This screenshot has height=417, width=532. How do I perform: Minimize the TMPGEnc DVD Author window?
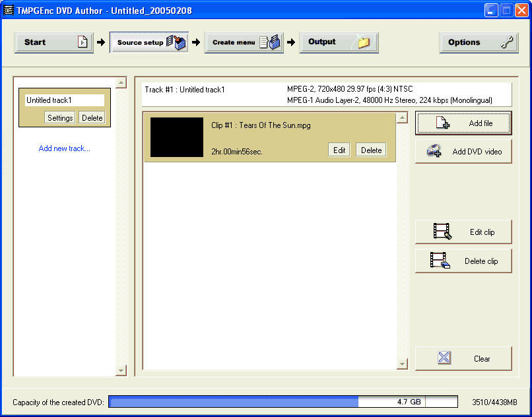pos(491,10)
